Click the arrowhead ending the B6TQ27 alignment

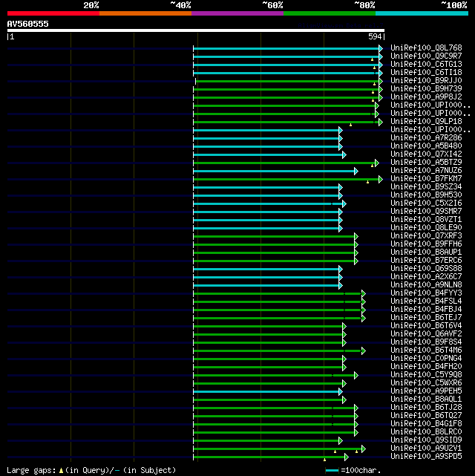356,416
